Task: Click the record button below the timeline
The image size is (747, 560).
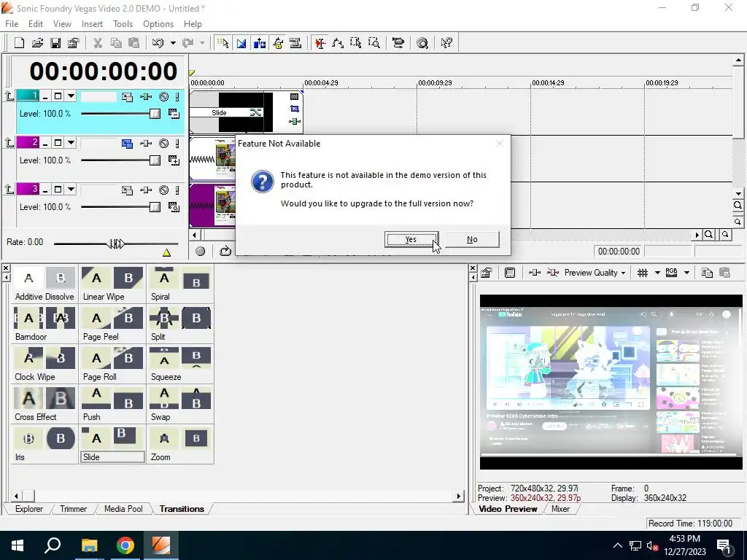Action: point(200,251)
